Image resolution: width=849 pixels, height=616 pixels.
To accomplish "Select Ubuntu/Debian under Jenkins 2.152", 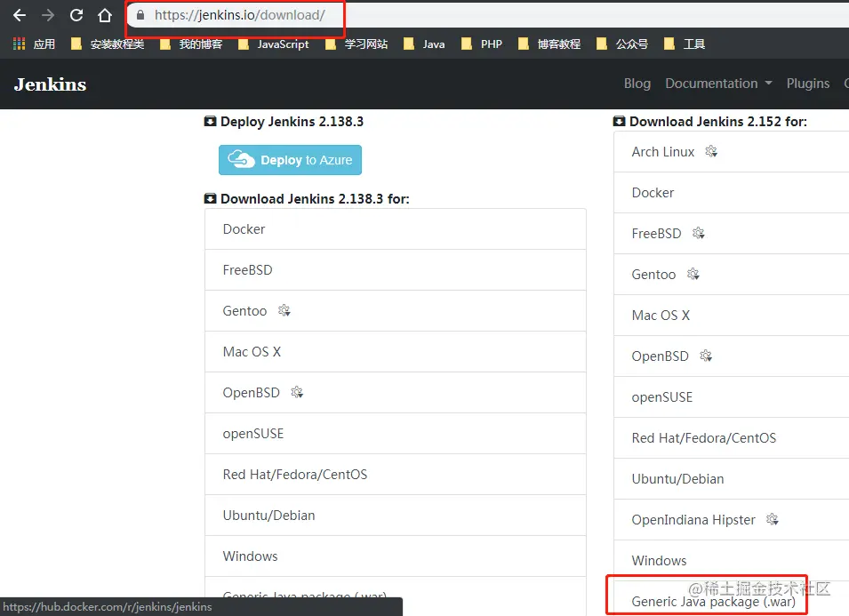I will (x=732, y=479).
